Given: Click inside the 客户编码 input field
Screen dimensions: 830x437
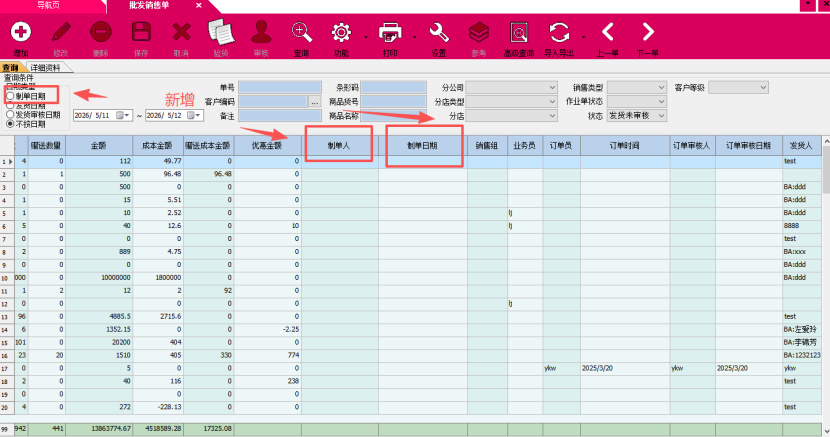Looking at the screenshot, I should [273, 102].
